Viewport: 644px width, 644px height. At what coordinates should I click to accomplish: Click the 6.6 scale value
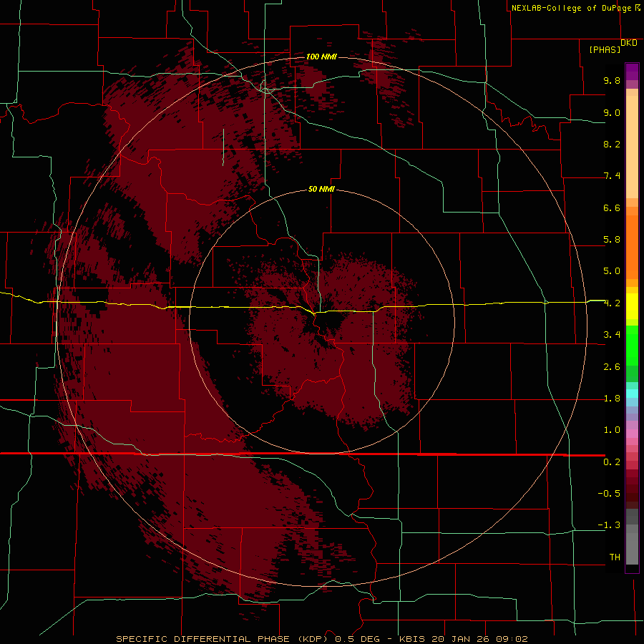click(x=612, y=208)
